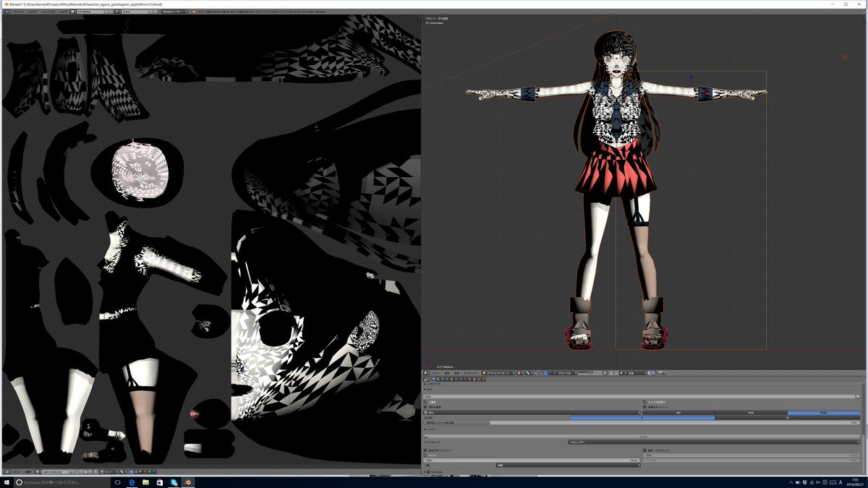Switch to Object properties tab icon
Screen dimensions: 868x488
[451, 380]
